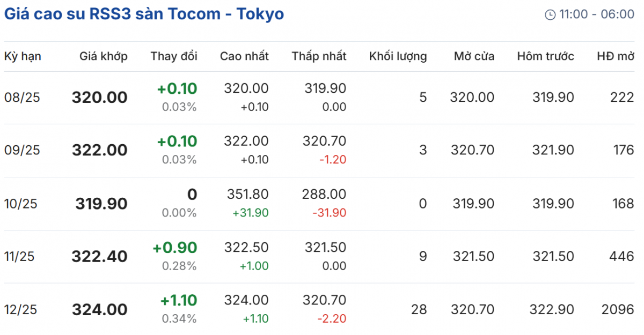
Task: Select the 09/25 contract term
Action: coord(22,150)
